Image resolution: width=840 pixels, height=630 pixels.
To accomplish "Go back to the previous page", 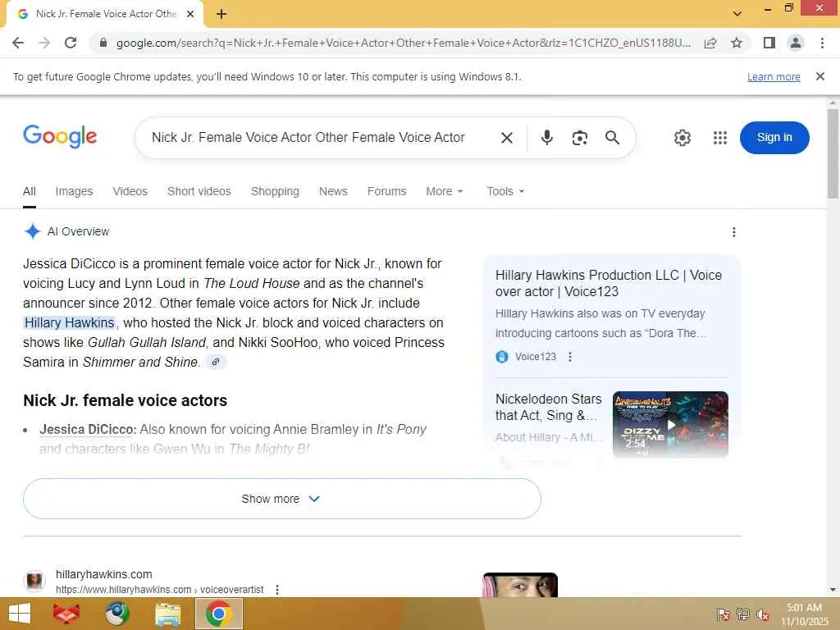I will point(18,43).
